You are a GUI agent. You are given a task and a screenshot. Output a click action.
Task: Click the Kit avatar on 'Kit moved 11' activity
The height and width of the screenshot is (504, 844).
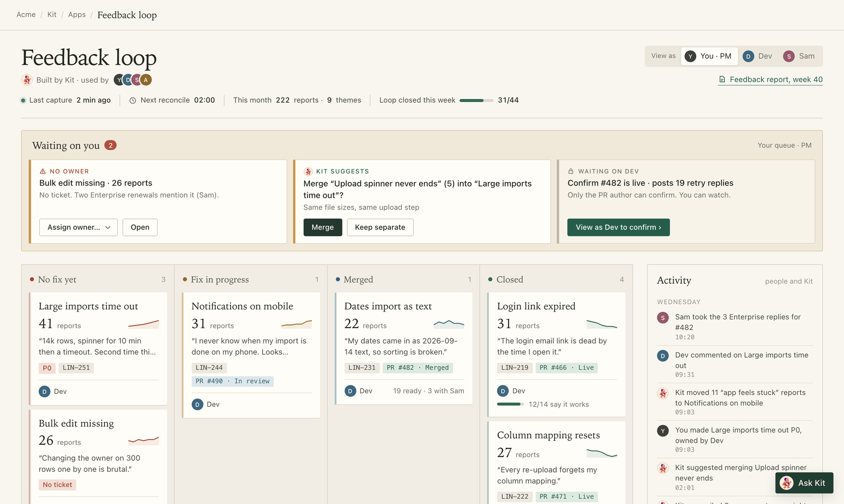663,393
